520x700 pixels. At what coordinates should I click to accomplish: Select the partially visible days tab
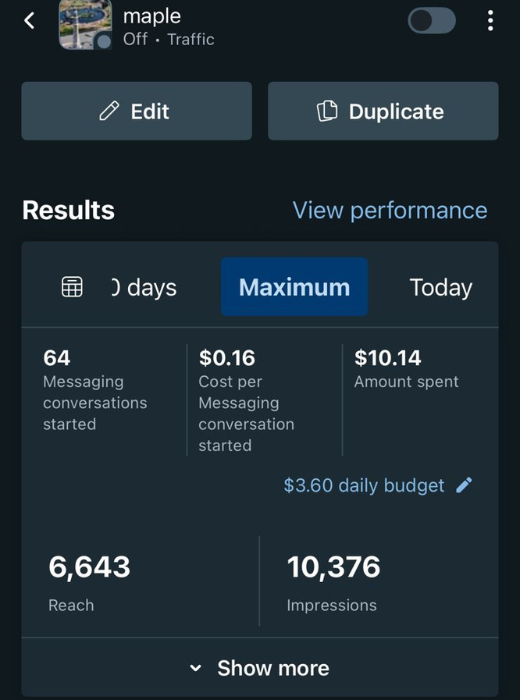click(x=144, y=288)
